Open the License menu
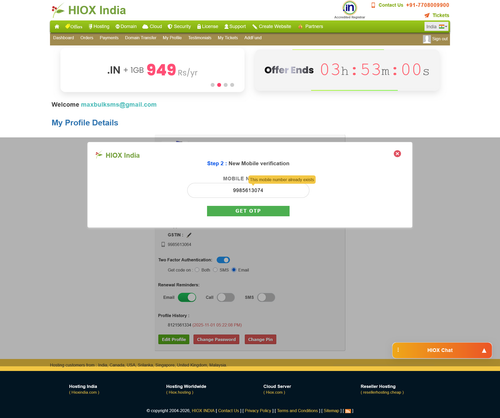500x418 pixels. (207, 27)
